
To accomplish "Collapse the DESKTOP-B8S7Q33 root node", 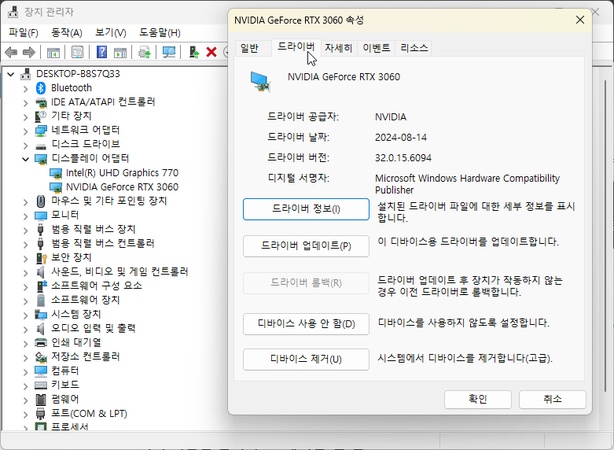I will (11, 74).
